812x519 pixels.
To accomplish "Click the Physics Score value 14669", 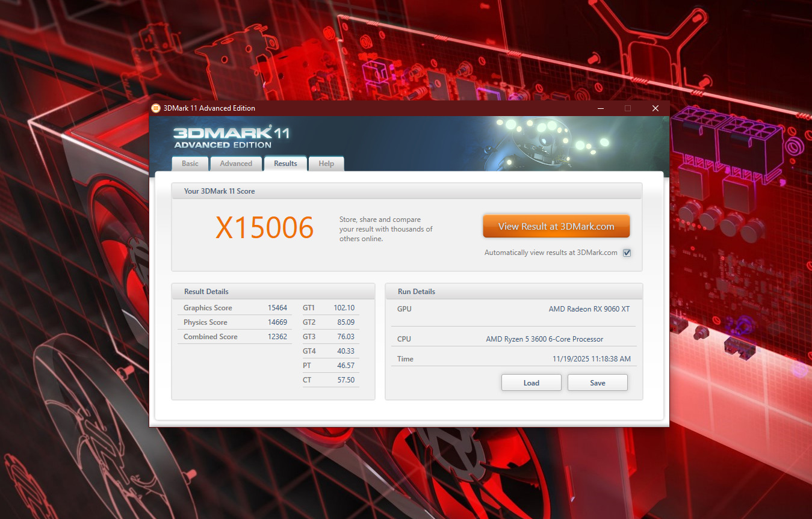I will [x=277, y=322].
